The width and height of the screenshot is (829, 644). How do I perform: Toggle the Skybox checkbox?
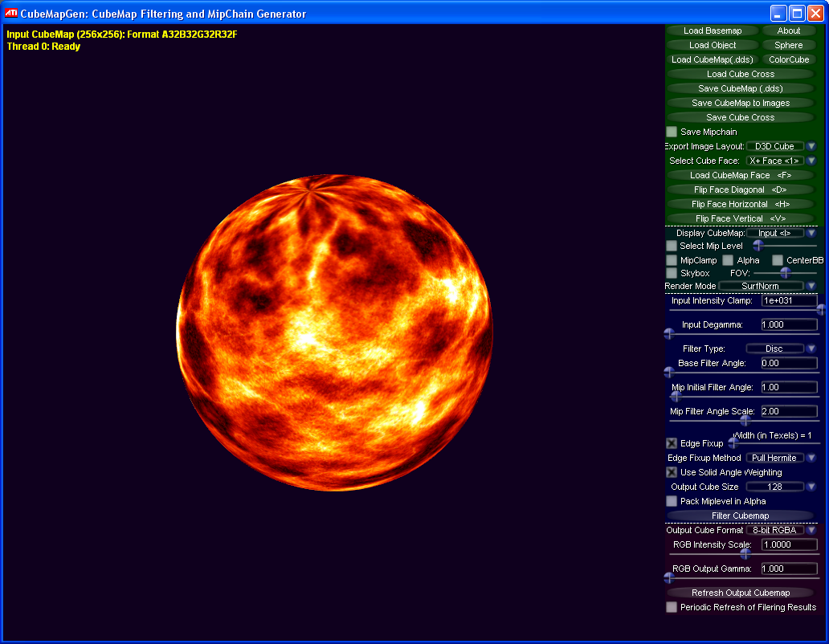pos(672,273)
